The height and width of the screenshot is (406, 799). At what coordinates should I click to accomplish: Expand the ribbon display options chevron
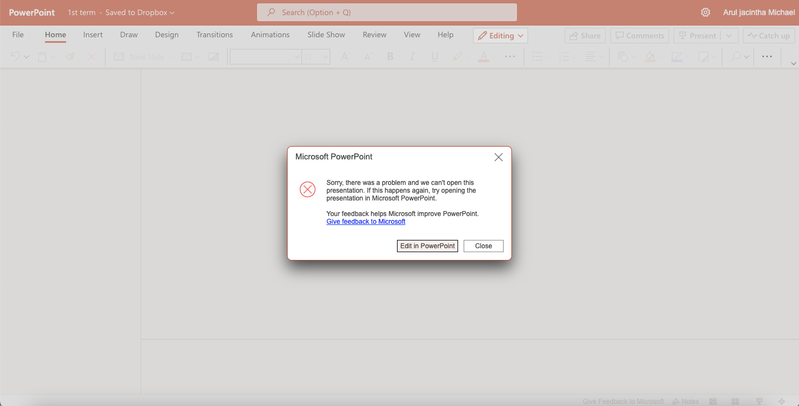tap(793, 64)
